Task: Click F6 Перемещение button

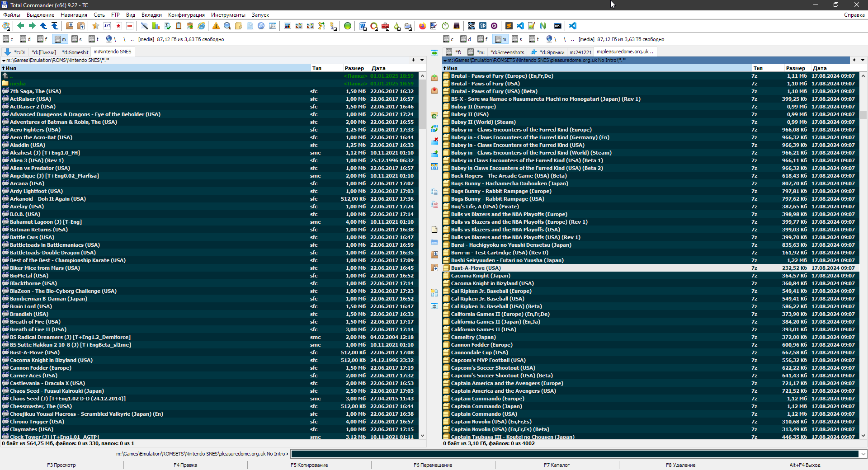Action: (x=433, y=465)
